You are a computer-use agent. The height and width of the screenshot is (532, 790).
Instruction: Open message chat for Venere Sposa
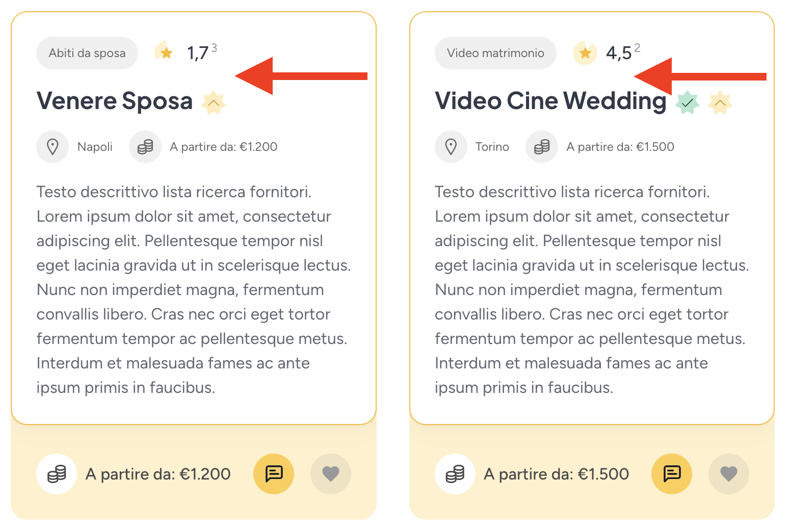coord(274,474)
